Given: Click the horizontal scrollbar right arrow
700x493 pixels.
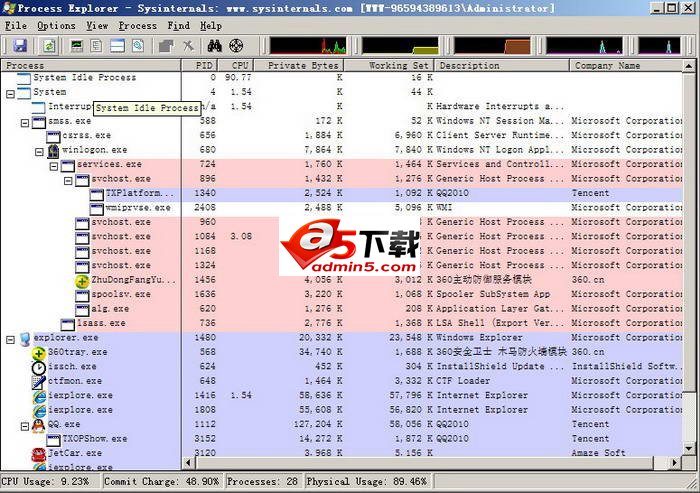Looking at the screenshot, I should 675,463.
